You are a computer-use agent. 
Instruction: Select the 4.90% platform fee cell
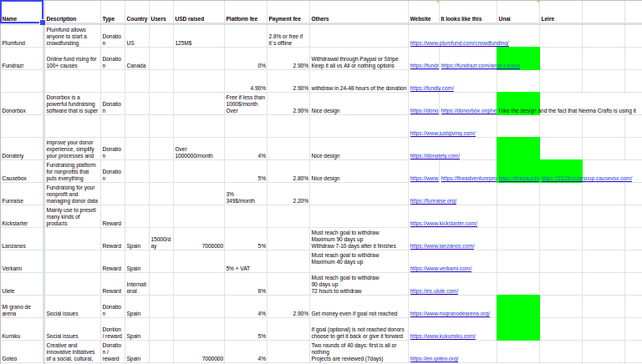coord(246,81)
